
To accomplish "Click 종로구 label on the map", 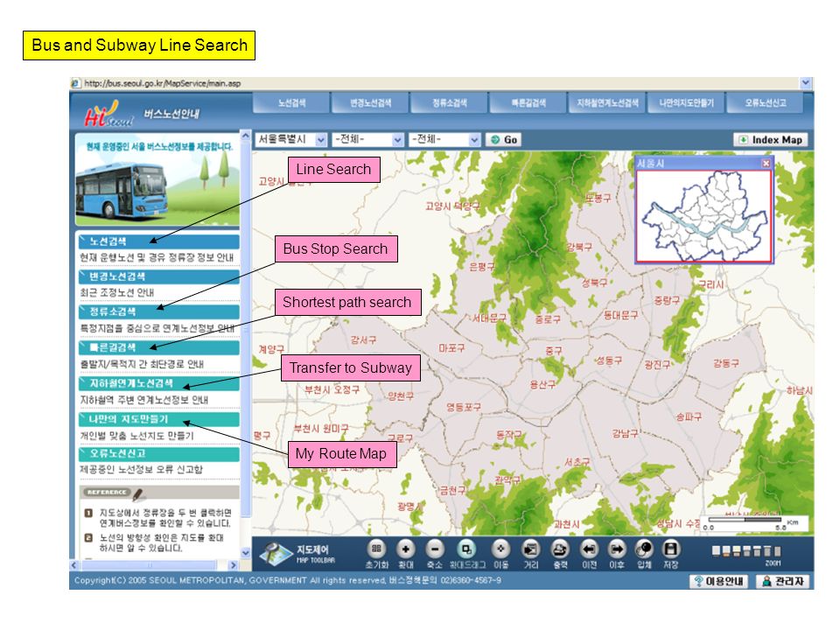I will [548, 319].
